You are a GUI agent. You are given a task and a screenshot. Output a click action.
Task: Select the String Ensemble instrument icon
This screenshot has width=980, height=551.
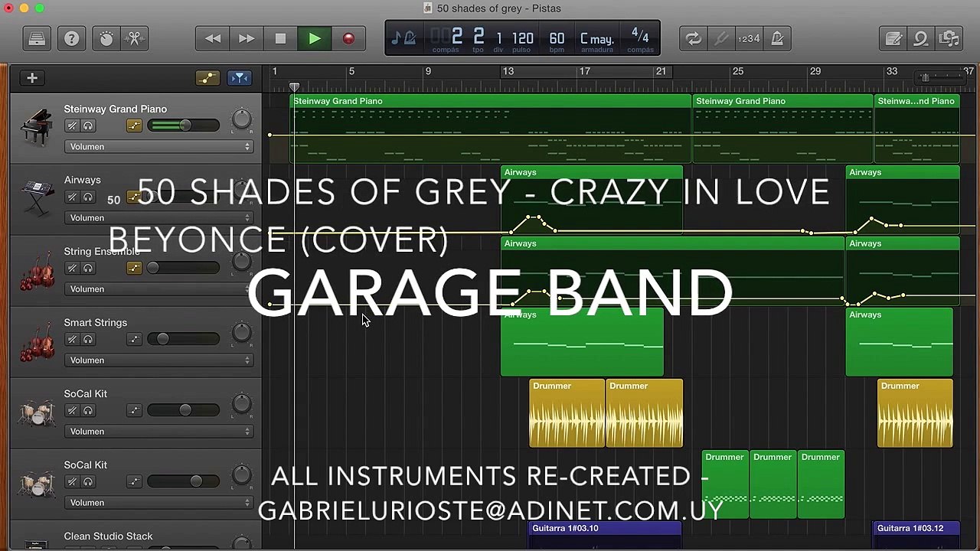pos(36,269)
